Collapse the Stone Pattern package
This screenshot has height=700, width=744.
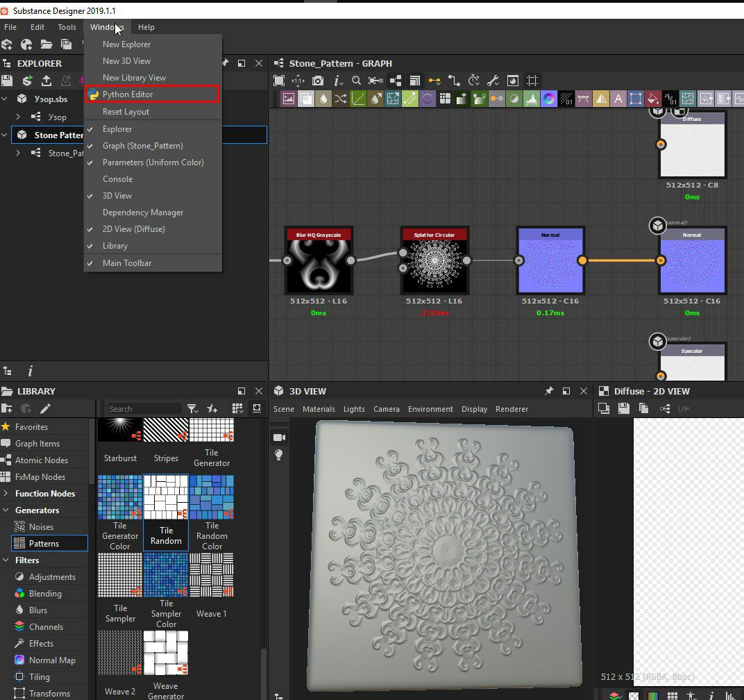(5, 135)
